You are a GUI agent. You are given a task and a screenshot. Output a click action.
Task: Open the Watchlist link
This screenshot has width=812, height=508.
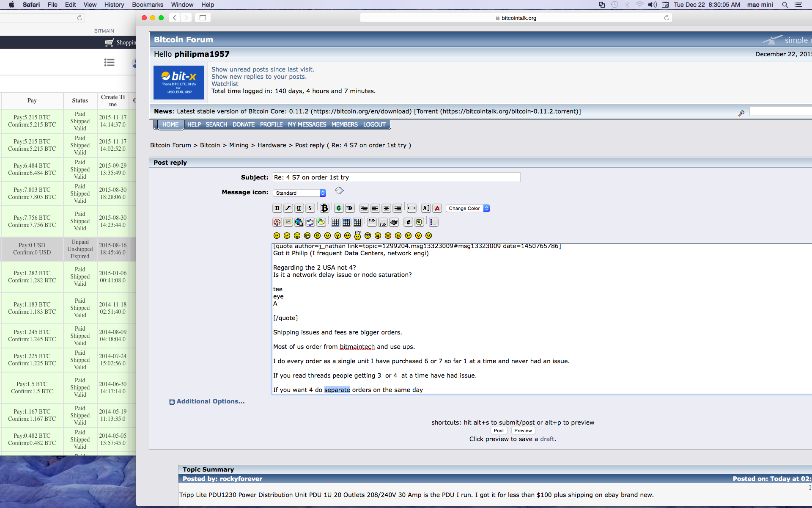[x=225, y=84]
